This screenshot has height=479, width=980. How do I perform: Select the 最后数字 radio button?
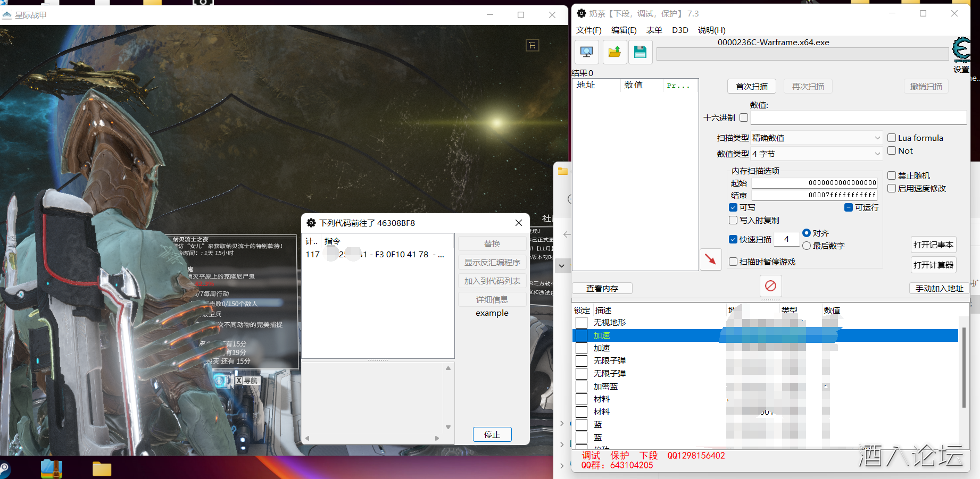[807, 246]
